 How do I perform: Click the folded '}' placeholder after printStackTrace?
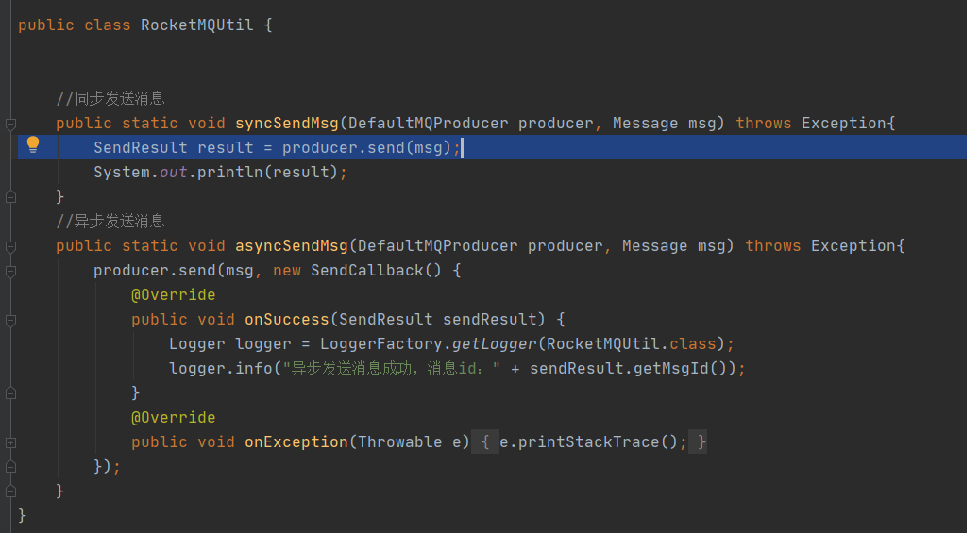[701, 442]
